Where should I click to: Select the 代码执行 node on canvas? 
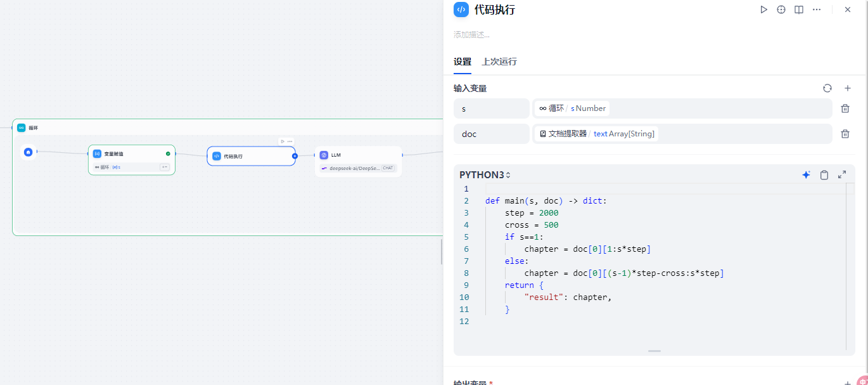[251, 156]
